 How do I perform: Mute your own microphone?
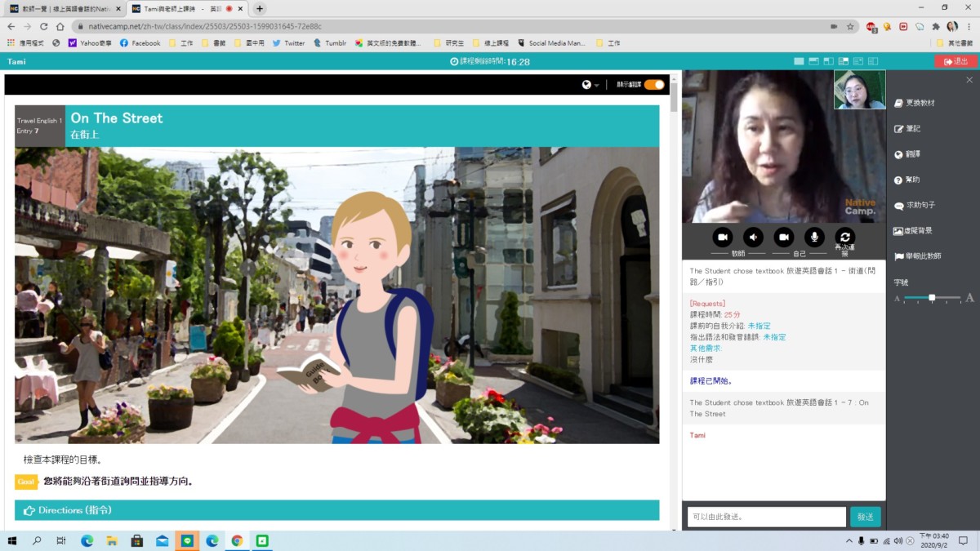coord(814,237)
